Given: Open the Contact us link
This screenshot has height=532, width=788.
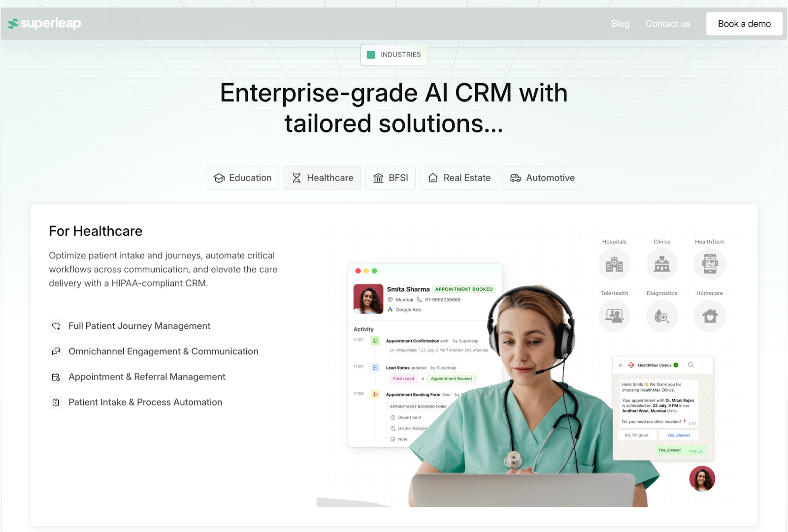Looking at the screenshot, I should click(668, 24).
